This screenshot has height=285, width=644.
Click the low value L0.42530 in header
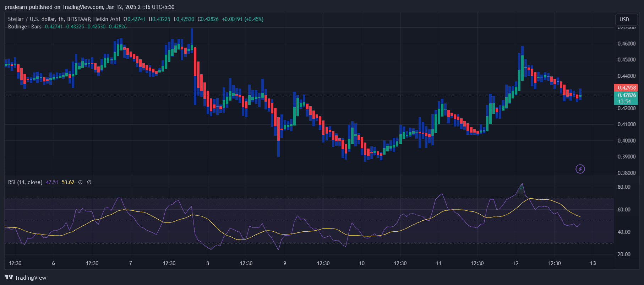pos(184,19)
